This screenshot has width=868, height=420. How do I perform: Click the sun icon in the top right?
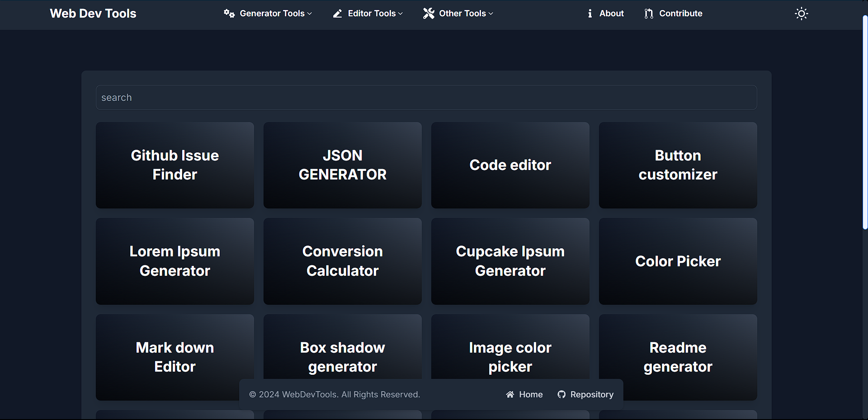coord(801,14)
